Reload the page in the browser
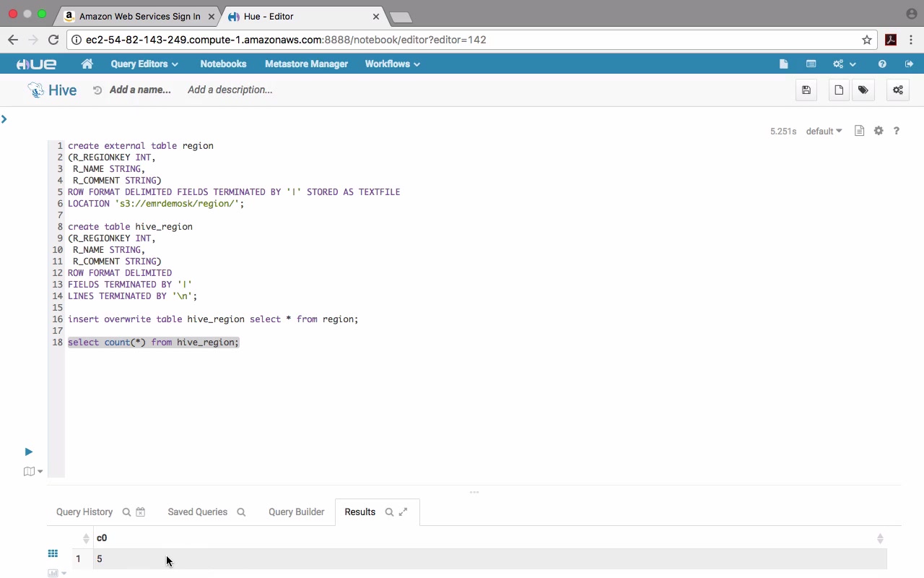 coord(53,40)
